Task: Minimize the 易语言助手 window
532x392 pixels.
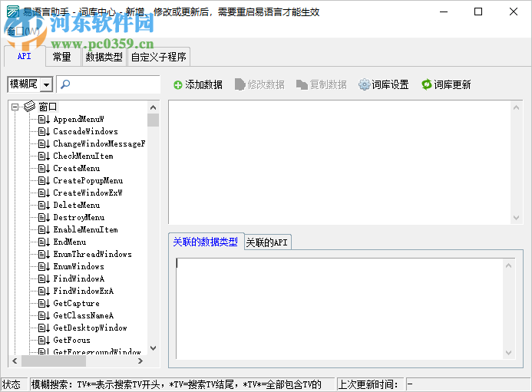Action: [444, 12]
